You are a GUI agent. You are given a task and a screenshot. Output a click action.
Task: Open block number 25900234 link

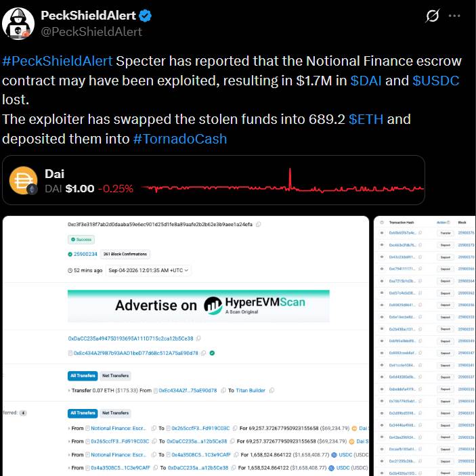click(85, 254)
